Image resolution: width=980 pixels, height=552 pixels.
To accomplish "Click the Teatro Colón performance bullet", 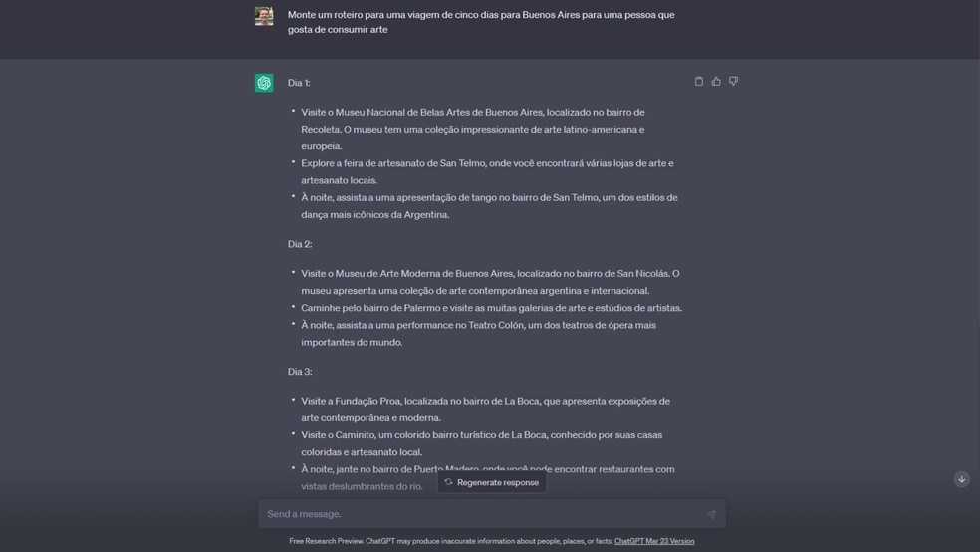I will pos(479,333).
